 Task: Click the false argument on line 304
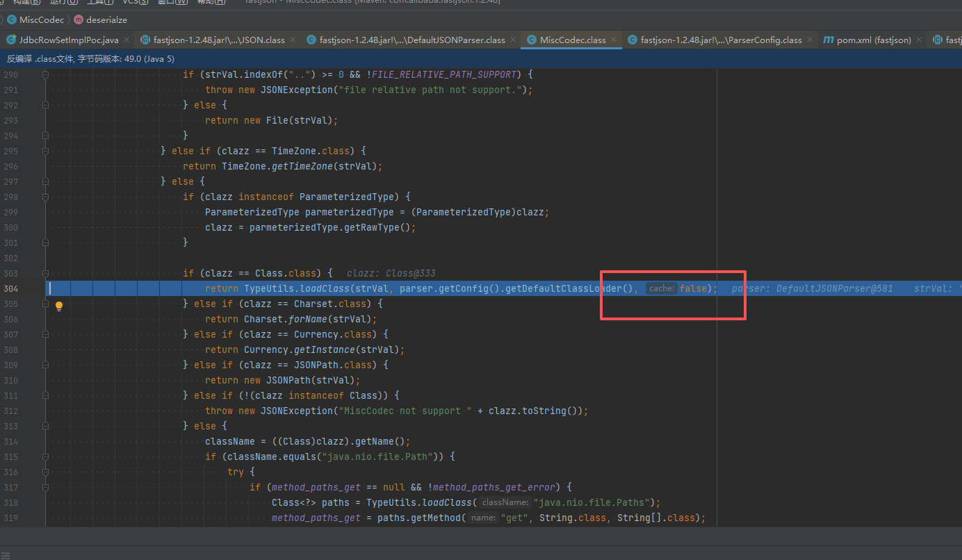(x=693, y=288)
